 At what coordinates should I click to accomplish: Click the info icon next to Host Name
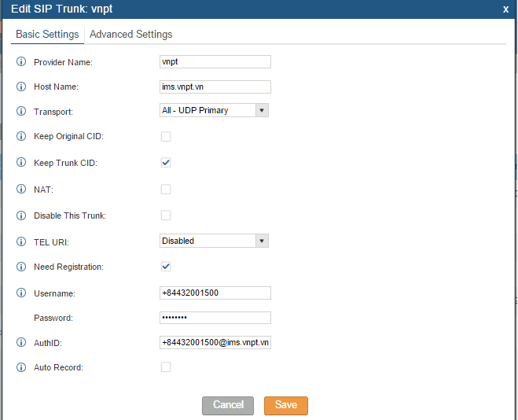pos(21,87)
